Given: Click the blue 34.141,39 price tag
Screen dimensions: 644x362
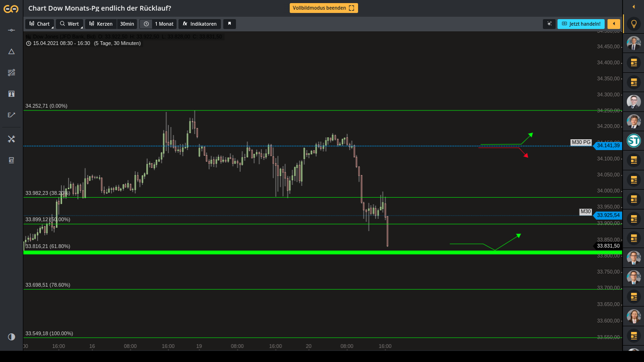Looking at the screenshot, I should (608, 146).
